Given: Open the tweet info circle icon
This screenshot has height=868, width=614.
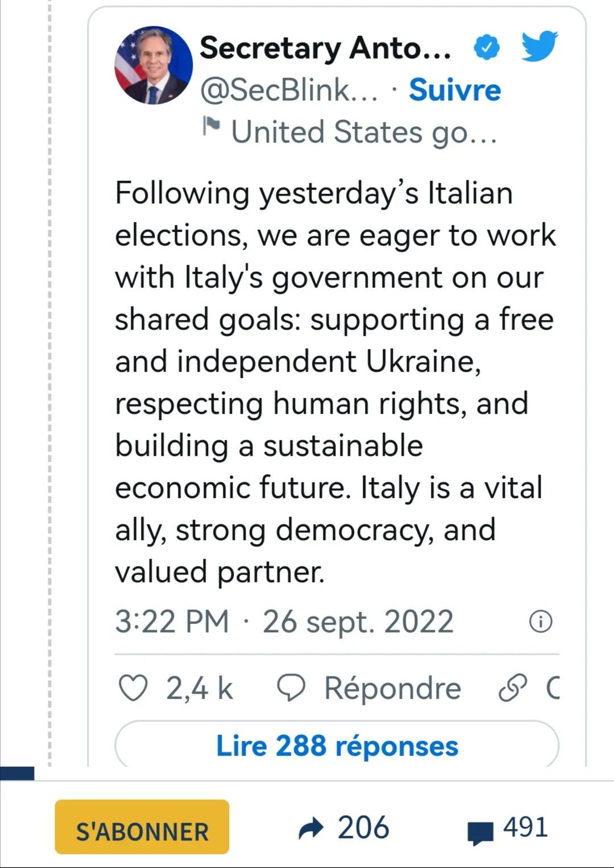Looking at the screenshot, I should tap(541, 622).
